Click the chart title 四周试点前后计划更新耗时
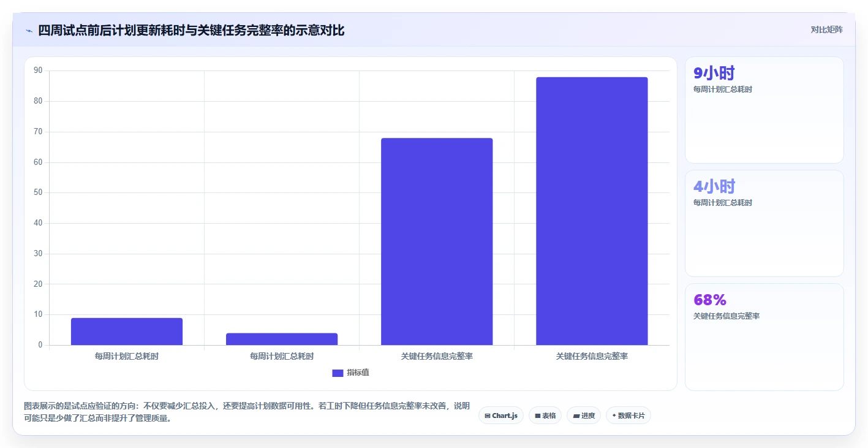 click(191, 30)
